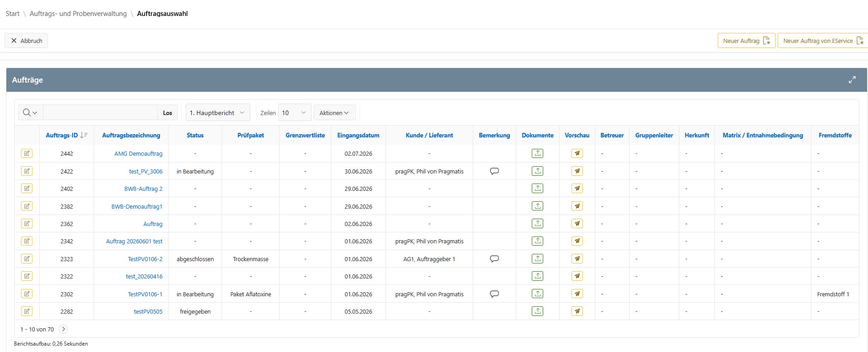Select the Paket Aflatoxine cell
868x352 pixels.
251,294
